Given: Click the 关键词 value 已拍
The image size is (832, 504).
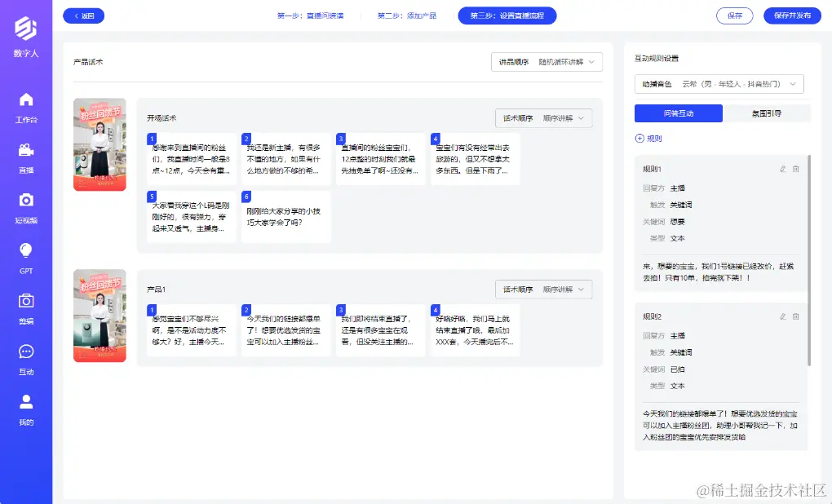Looking at the screenshot, I should pos(678,369).
